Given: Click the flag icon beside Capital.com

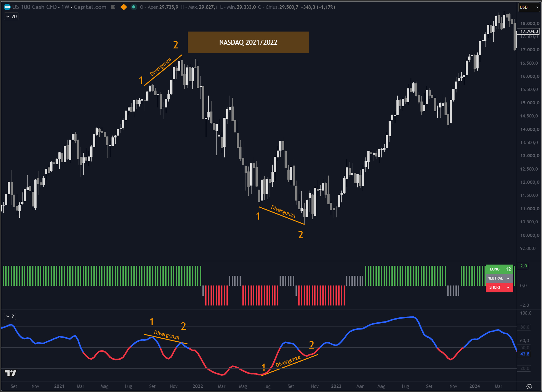Looking at the screenshot, I should [113, 7].
